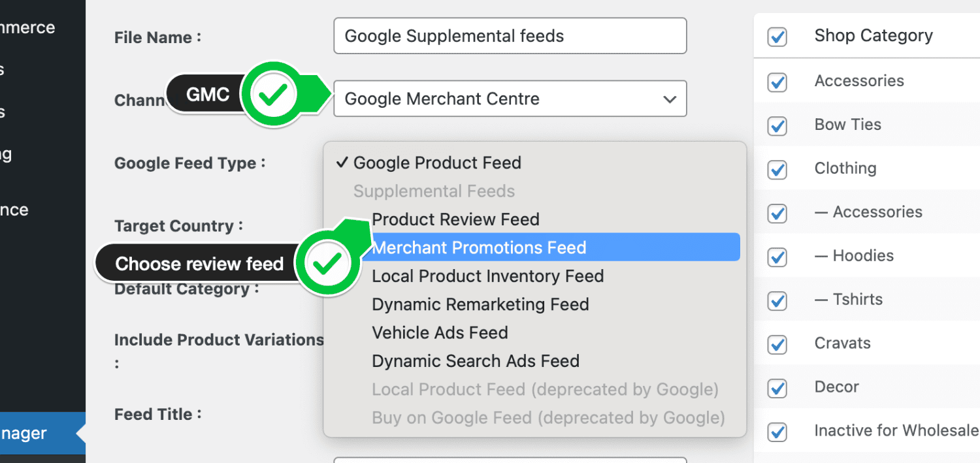Screen dimensions: 980x463
Task: Toggle the Hoodies subcategory checkbox
Action: tap(777, 257)
